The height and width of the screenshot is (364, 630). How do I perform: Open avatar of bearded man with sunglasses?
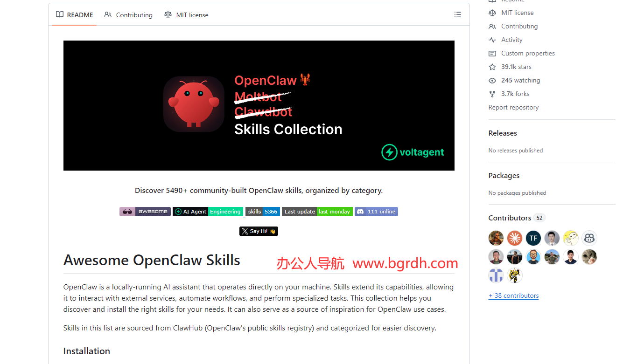coord(496,238)
